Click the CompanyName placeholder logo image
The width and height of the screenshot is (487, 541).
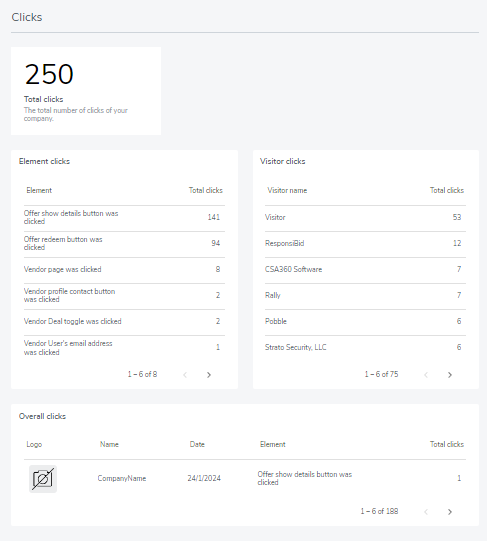pos(43,479)
